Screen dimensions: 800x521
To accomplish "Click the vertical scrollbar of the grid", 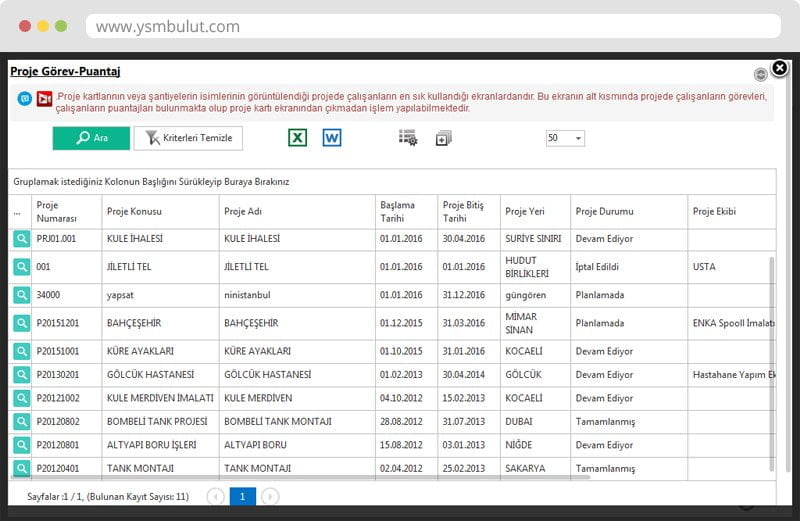I will tap(771, 360).
